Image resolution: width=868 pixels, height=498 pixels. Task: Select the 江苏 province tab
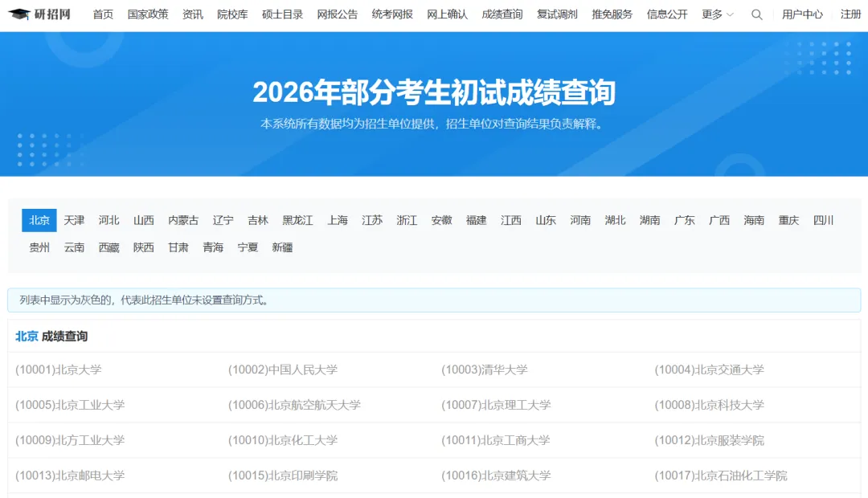pos(372,220)
